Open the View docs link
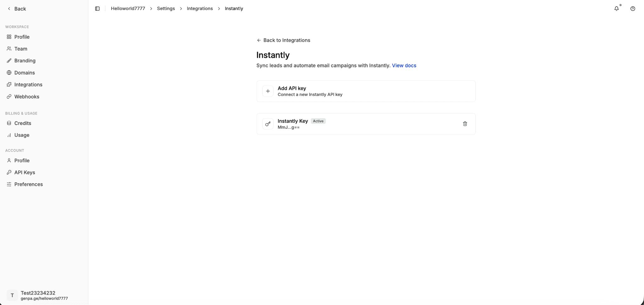Image resolution: width=644 pixels, height=305 pixels. tap(404, 65)
